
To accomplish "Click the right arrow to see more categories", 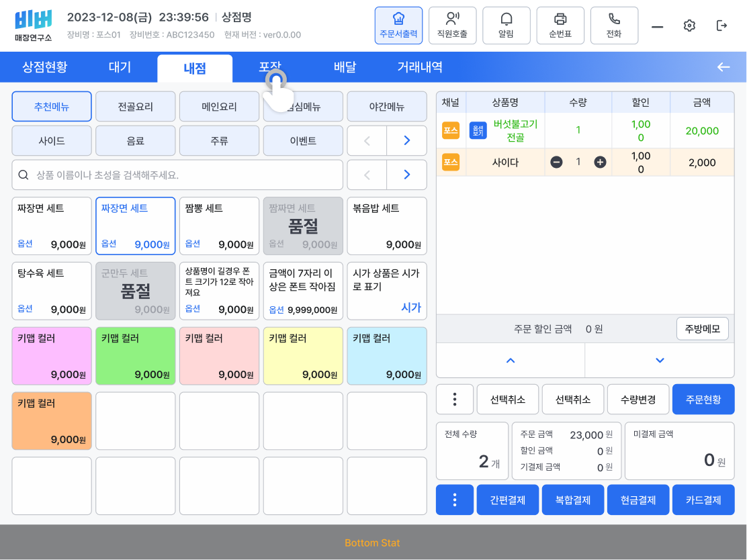I will pyautogui.click(x=406, y=140).
